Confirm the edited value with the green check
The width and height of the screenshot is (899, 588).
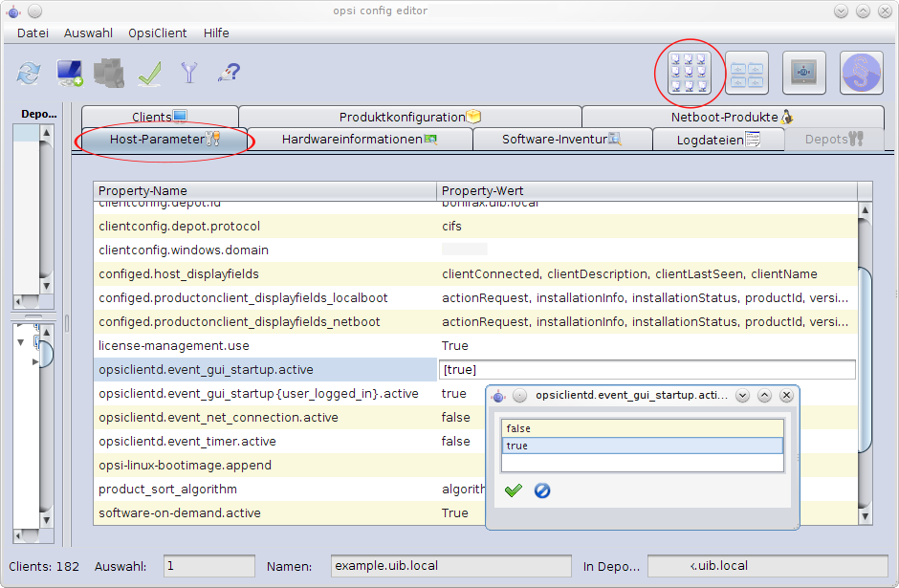click(x=513, y=490)
